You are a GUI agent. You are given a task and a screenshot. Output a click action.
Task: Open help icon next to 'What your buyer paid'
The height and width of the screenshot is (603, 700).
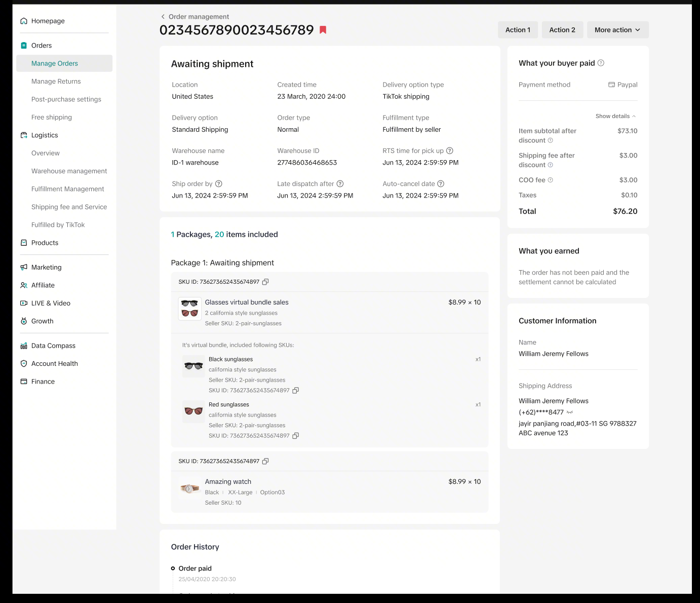coord(601,63)
